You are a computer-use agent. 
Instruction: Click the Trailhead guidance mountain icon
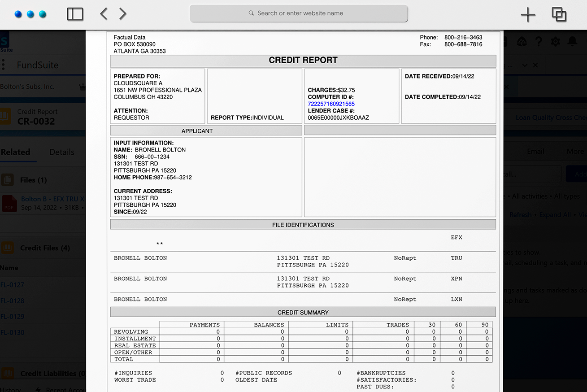tap(522, 41)
